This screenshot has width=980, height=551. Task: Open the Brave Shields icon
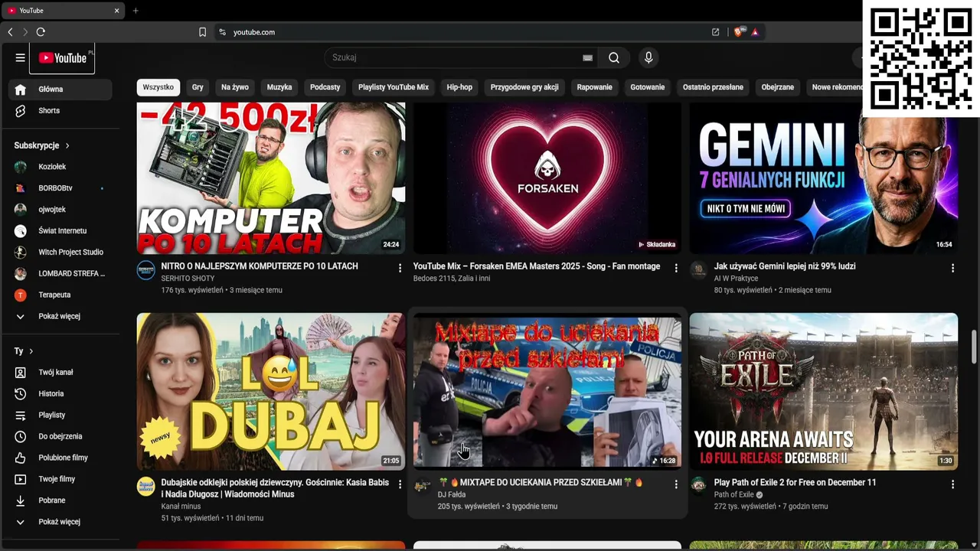coord(738,32)
